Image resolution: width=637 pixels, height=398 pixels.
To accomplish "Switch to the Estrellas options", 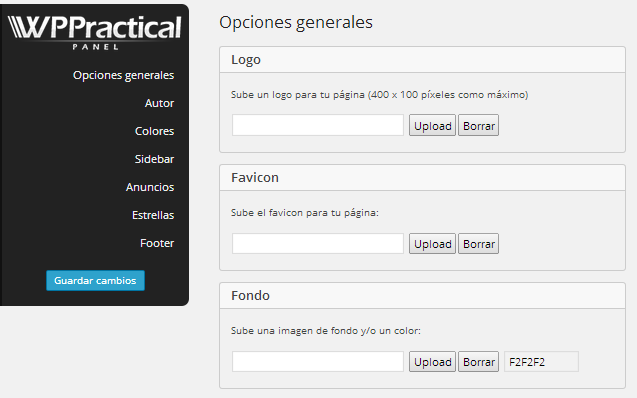I will (153, 215).
